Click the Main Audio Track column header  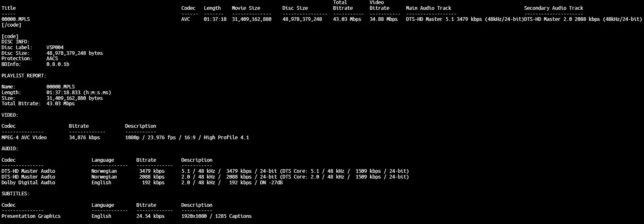pyautogui.click(x=428, y=8)
